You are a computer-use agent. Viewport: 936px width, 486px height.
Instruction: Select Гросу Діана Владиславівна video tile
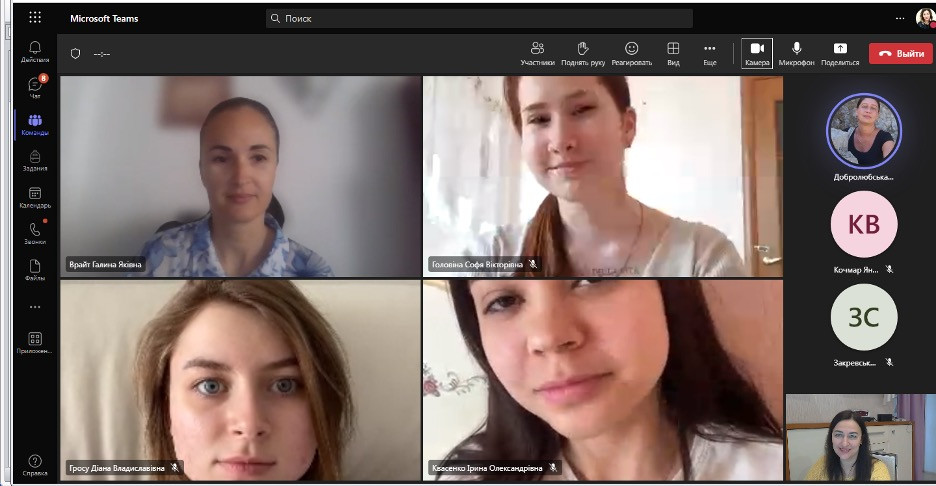(x=241, y=380)
